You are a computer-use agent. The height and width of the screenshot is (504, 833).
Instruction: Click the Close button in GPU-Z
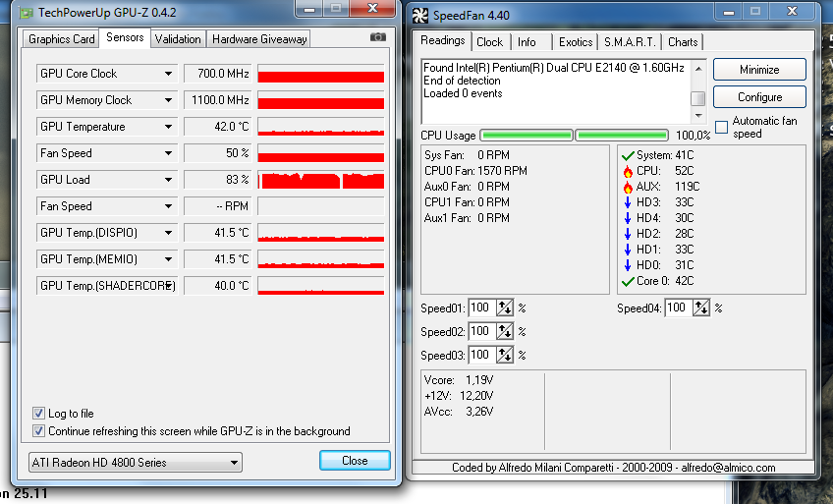coord(355,461)
